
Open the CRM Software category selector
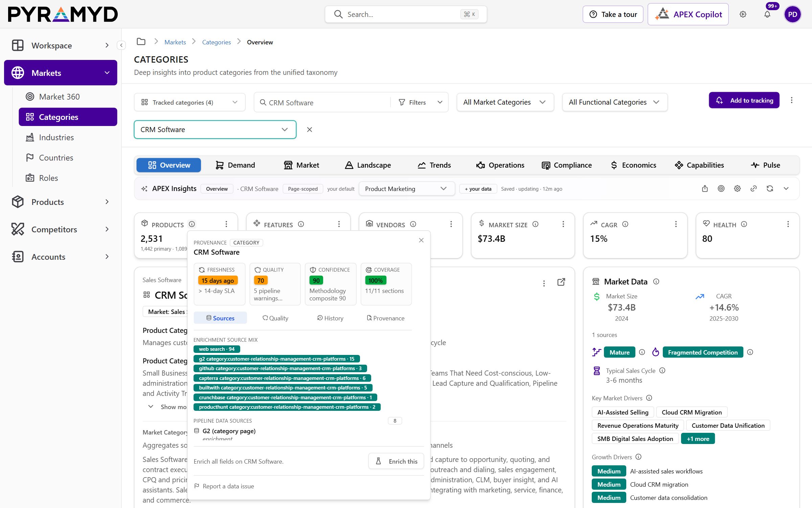click(x=215, y=129)
